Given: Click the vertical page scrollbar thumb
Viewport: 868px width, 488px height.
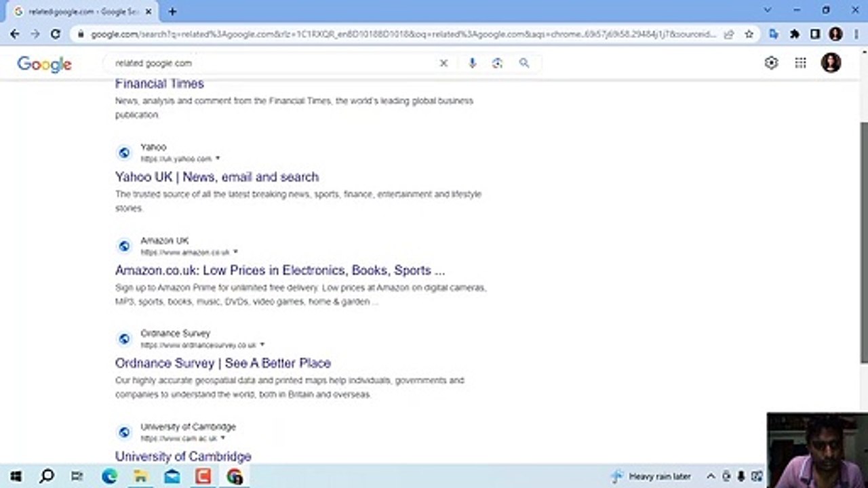Looking at the screenshot, I should (863, 244).
